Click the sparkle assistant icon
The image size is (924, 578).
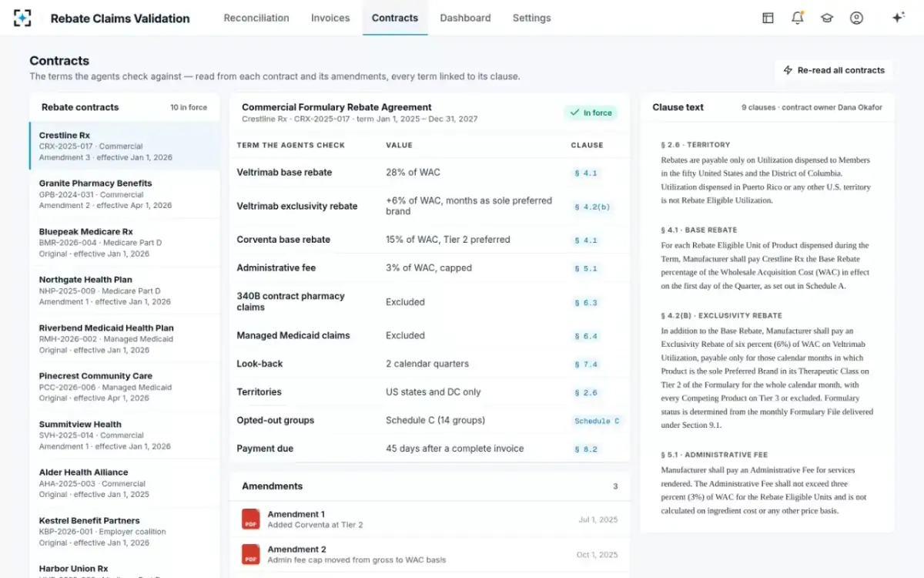(898, 18)
